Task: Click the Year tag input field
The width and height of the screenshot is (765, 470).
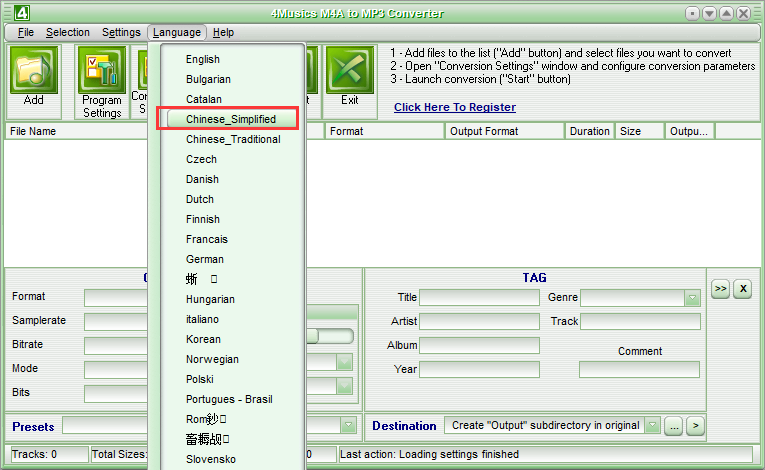Action: click(480, 369)
